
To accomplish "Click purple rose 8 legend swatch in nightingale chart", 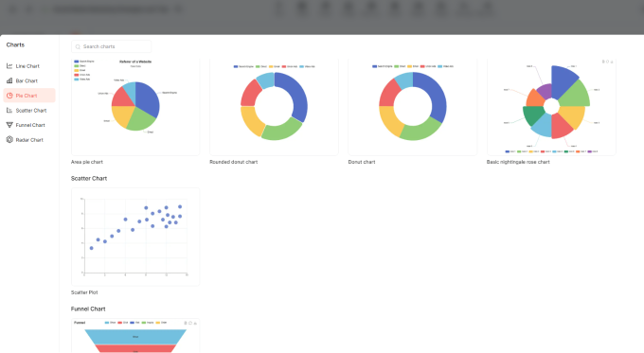I will [x=590, y=151].
